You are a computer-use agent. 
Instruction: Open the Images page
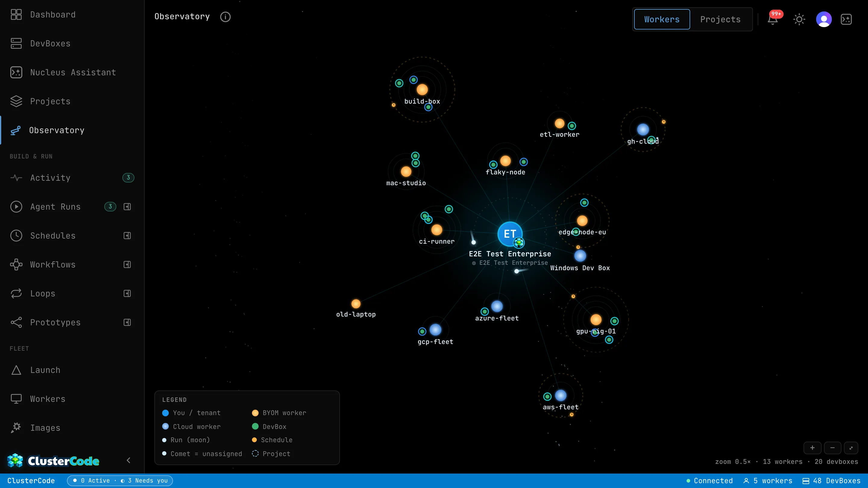72,428
